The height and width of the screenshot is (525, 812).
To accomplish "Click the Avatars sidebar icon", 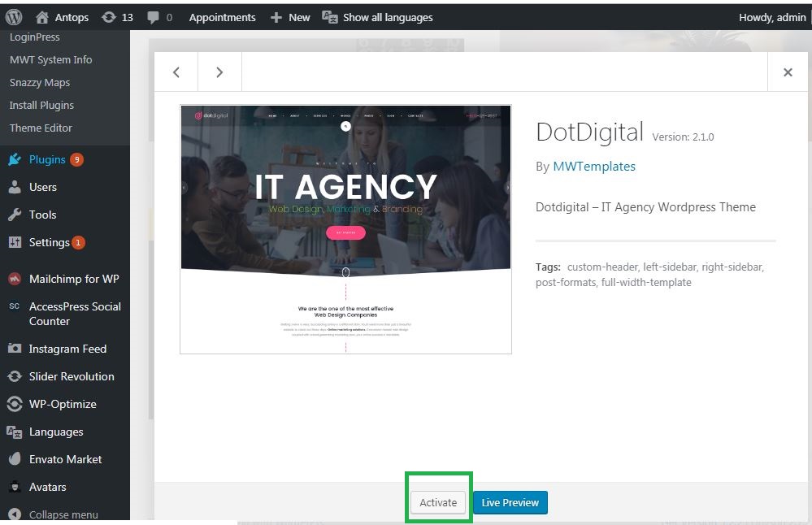I will tap(15, 487).
